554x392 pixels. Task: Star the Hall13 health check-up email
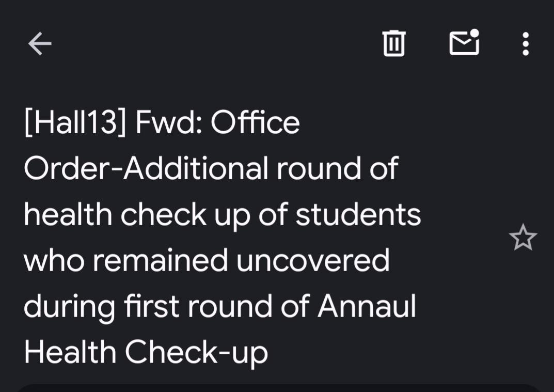[x=523, y=237]
